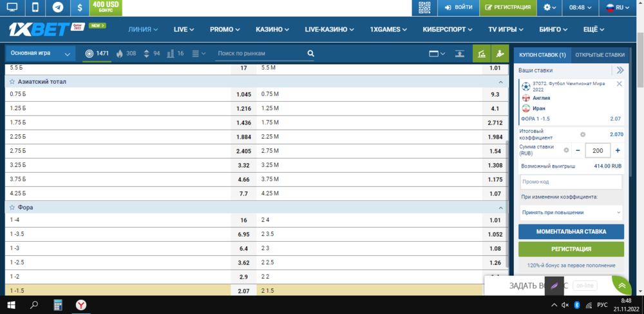Click the green РЕГИСТРАЦИЯ button in bet slip
This screenshot has width=644, height=314.
coord(571,249)
